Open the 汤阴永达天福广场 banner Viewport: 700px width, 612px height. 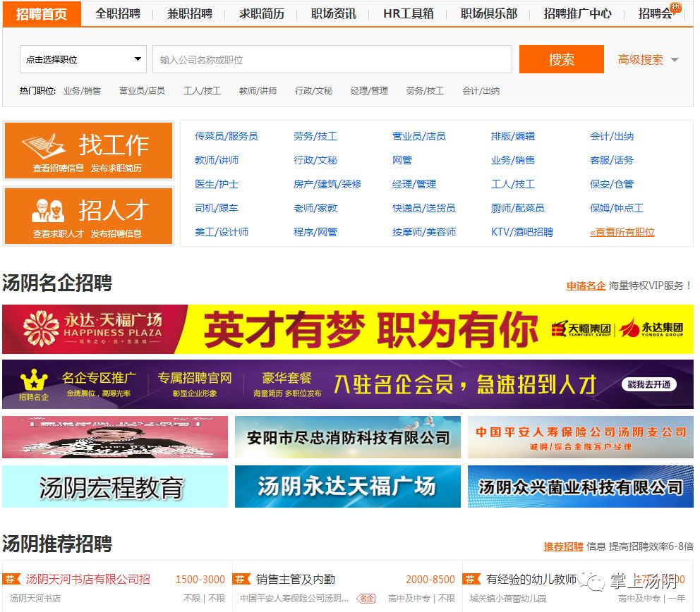tap(348, 486)
